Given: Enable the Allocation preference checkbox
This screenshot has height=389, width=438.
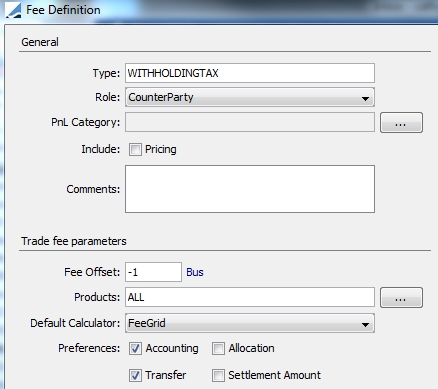Looking at the screenshot, I should coord(218,348).
